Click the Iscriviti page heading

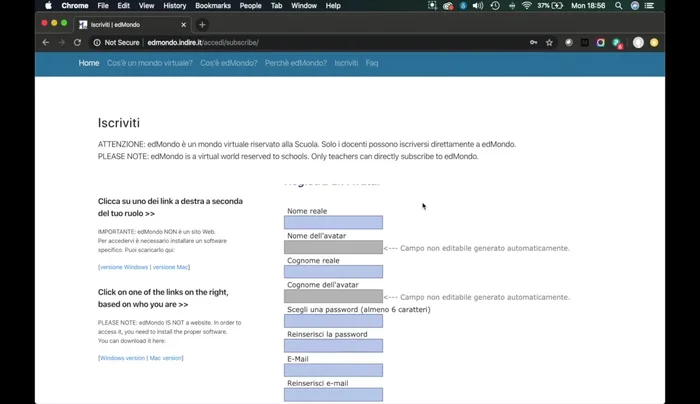(119, 123)
